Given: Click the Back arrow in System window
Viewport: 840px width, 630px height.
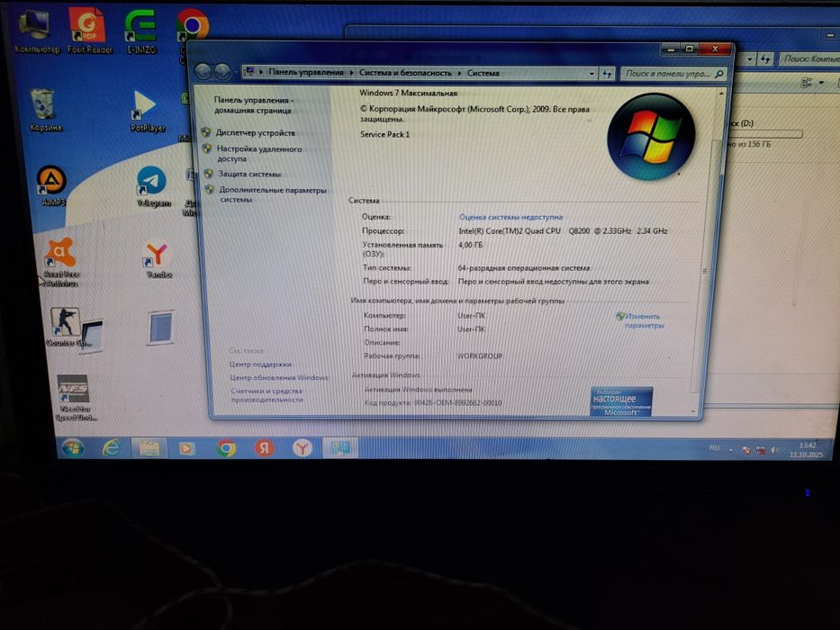Looking at the screenshot, I should coord(203,71).
